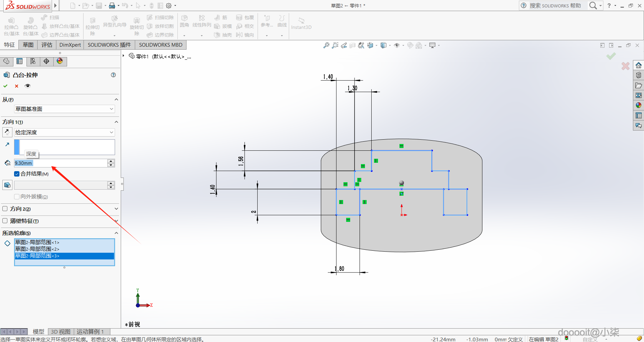Decrease the depth with the down spinner

(111, 165)
